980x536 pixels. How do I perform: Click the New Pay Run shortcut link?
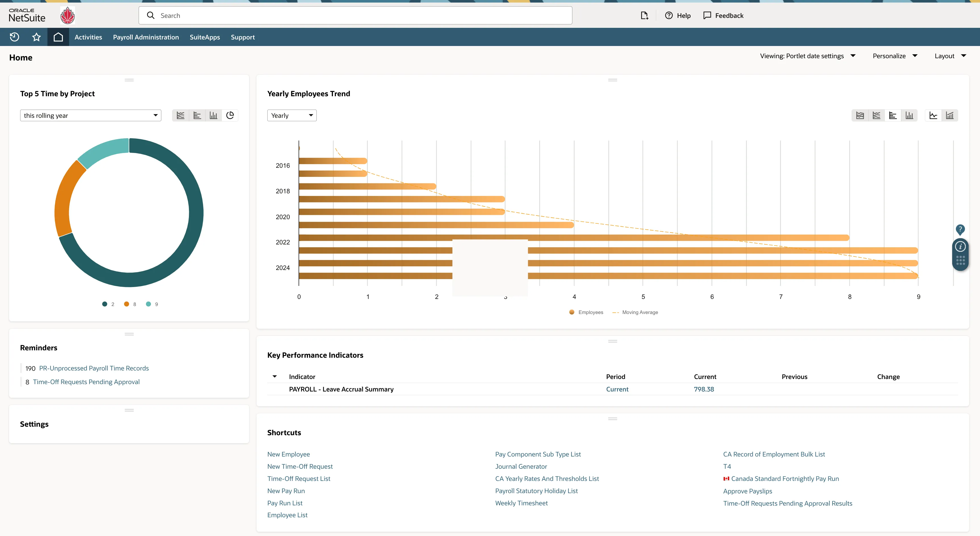tap(286, 491)
